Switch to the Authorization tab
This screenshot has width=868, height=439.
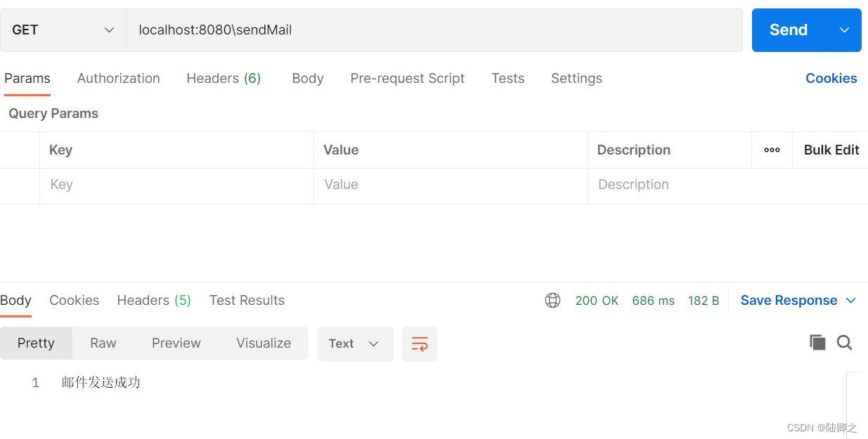(x=118, y=78)
